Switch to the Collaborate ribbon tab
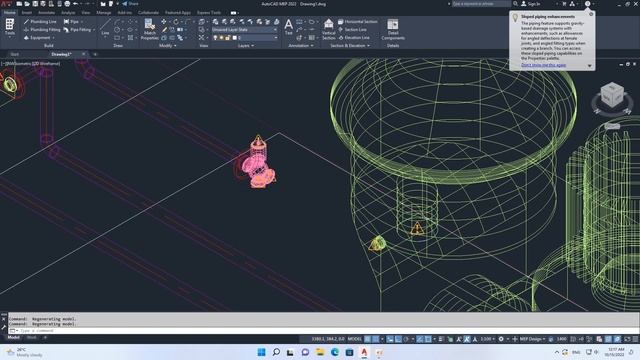 click(x=148, y=13)
